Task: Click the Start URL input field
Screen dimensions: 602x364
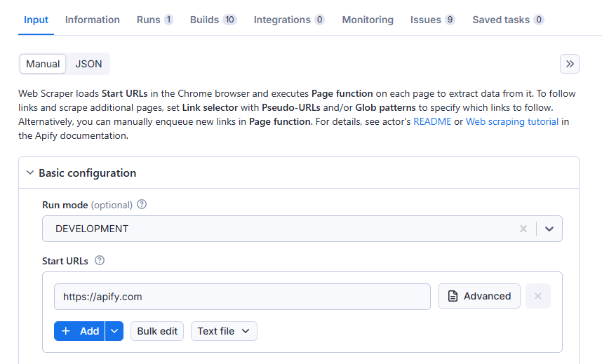Action: pyautogui.click(x=242, y=297)
